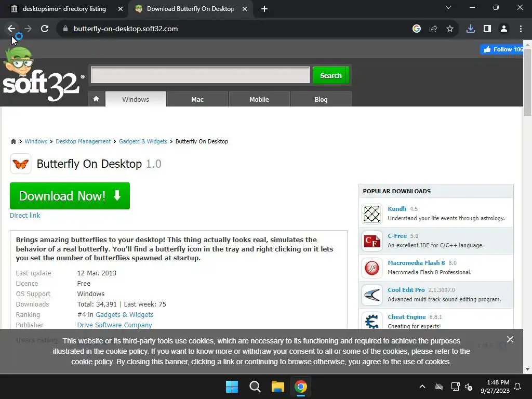Open the Chrome three-dot menu

tap(521, 29)
